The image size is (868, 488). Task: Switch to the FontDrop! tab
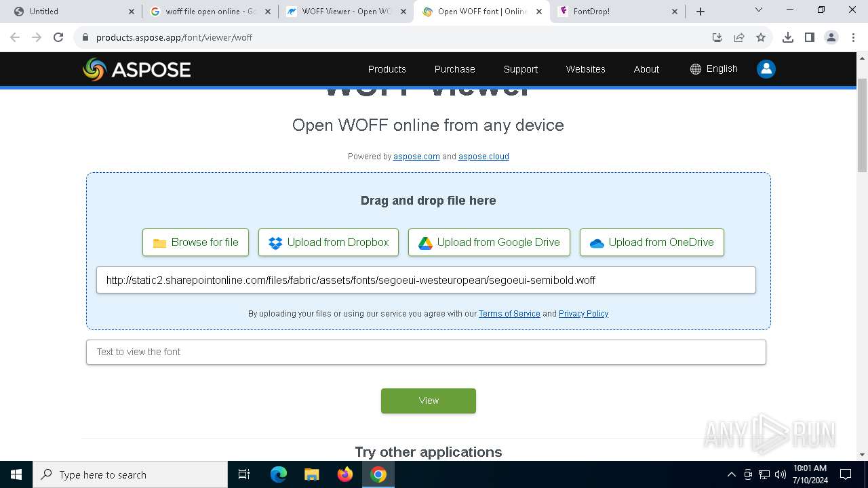[617, 12]
